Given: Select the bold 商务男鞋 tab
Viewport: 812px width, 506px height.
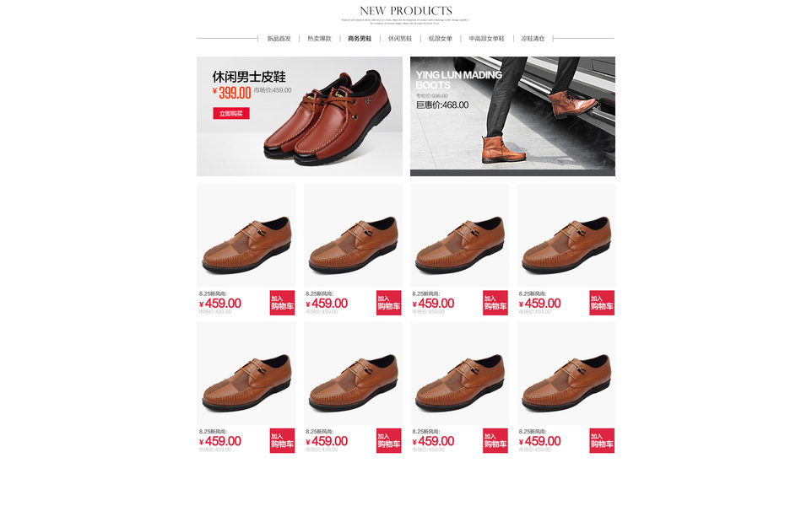Looking at the screenshot, I should point(360,38).
